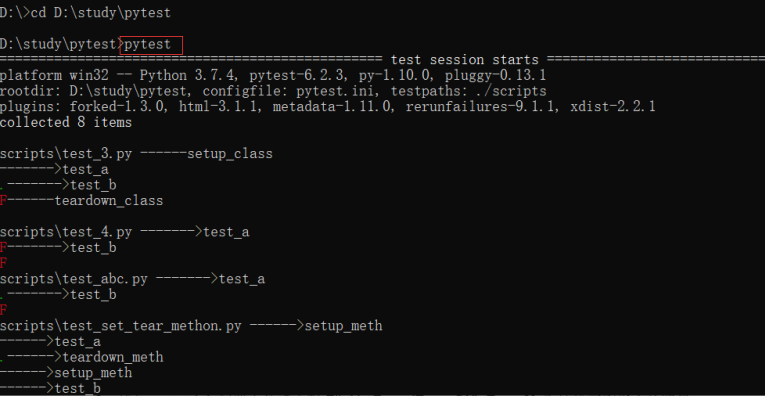Screen dimensions: 765x396
Task: Click the scripts\test_3.py file name
Action: [x=66, y=154]
